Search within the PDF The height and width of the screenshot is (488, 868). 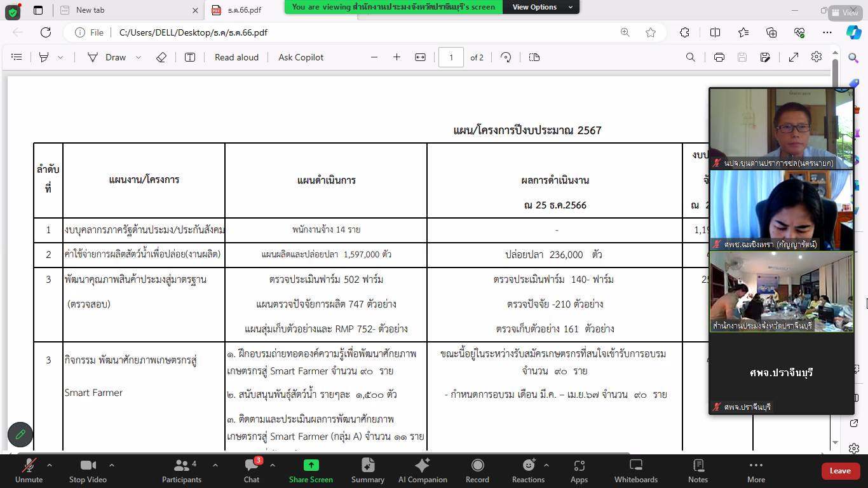691,57
